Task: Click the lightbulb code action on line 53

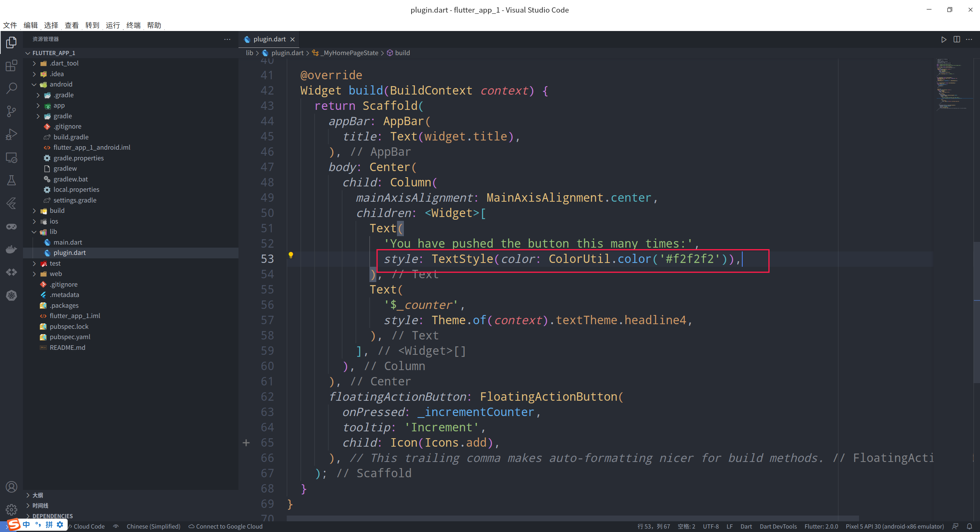Action: (291, 255)
